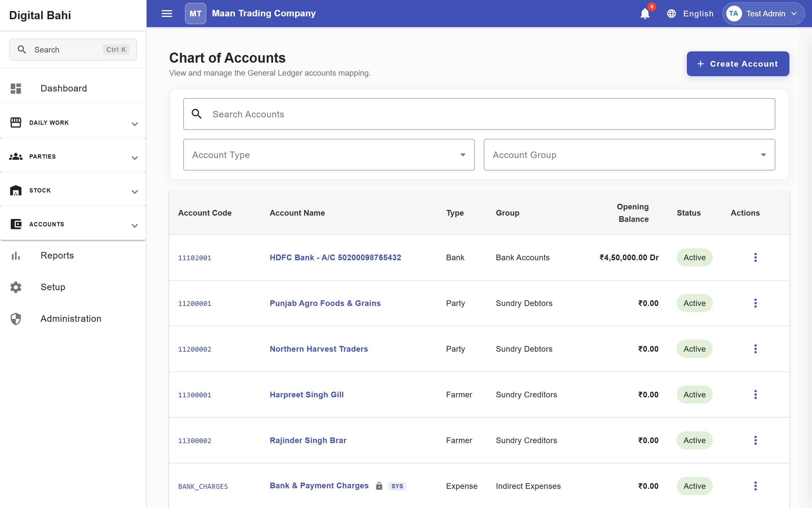Expand the Accounts section chevron
Screen dimensions: 812x508
[x=134, y=226]
